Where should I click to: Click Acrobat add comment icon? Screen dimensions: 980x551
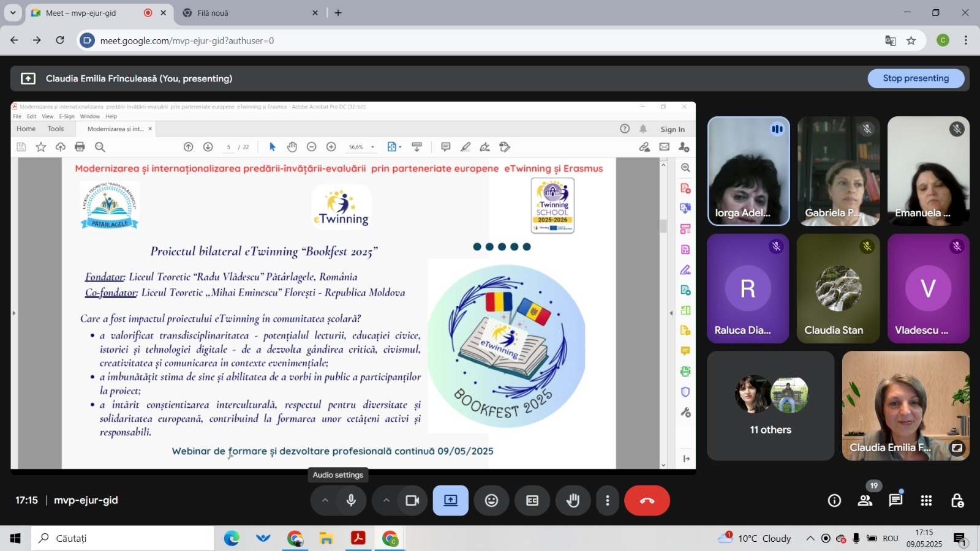(x=446, y=147)
